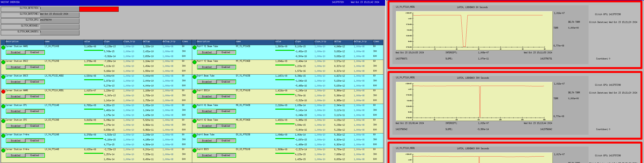This screenshot has width=644, height=163.
Task: Click gauge name EX_X3_PT510B in End-X BSC9 row
Action: pyautogui.click(x=243, y=149)
